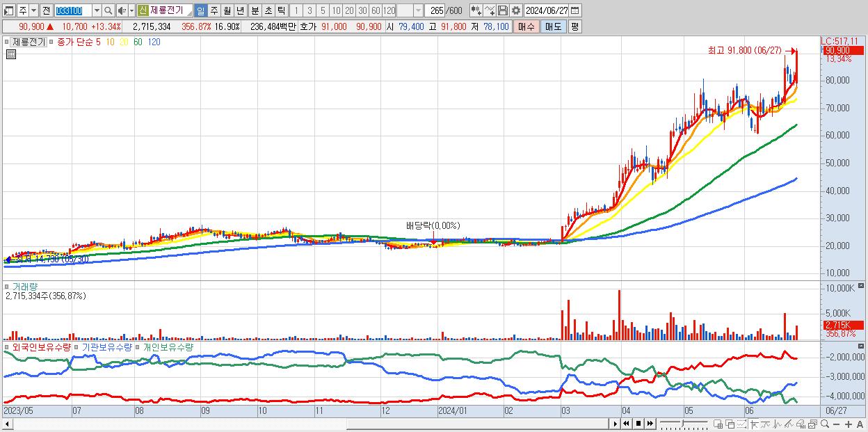Select interval 5 button
The image size is (868, 432).
(323, 10)
